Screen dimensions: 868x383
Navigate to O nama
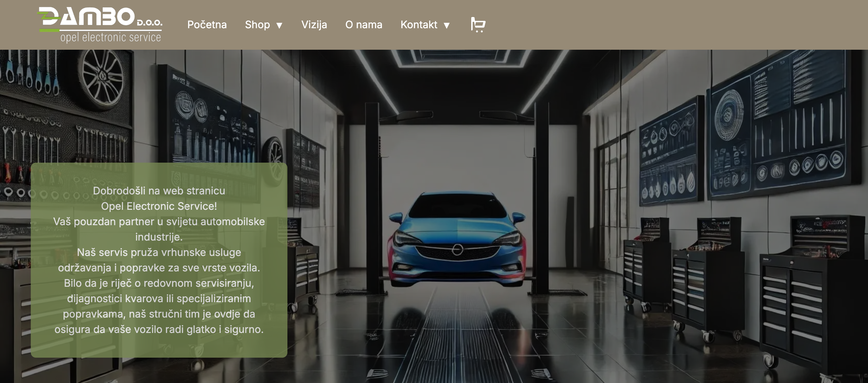tap(363, 25)
